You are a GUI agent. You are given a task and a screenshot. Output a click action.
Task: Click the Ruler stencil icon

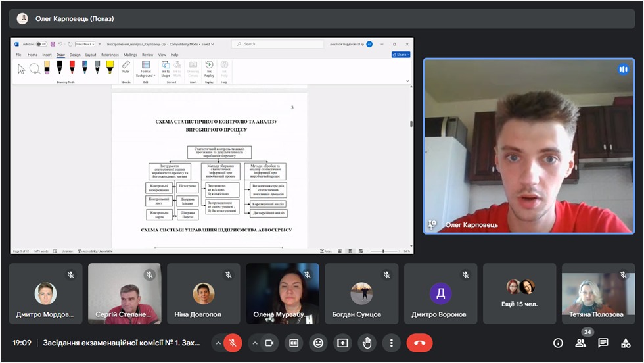tap(126, 66)
